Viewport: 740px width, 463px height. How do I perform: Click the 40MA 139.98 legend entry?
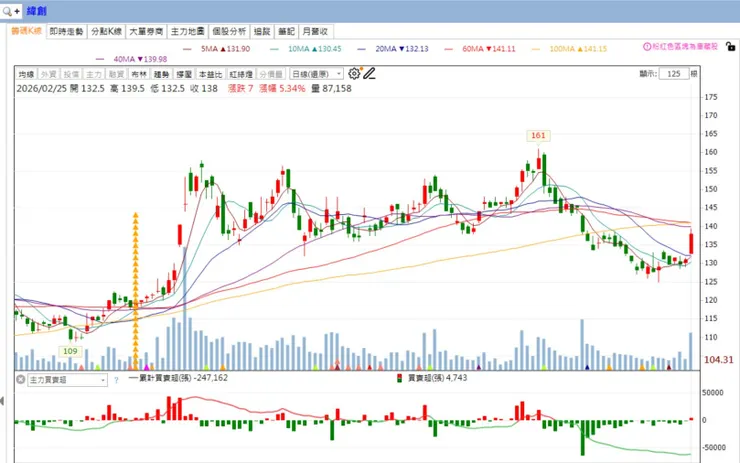click(132, 59)
